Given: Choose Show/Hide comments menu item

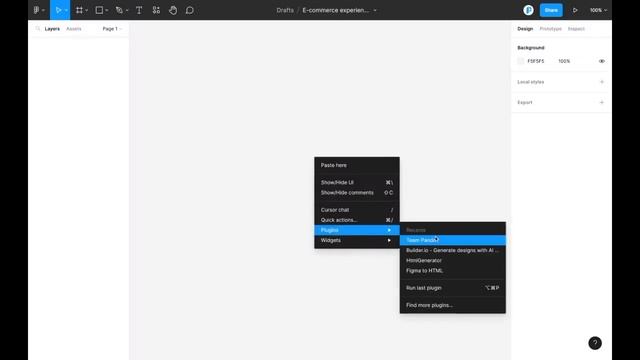Looking at the screenshot, I should click(x=357, y=193).
